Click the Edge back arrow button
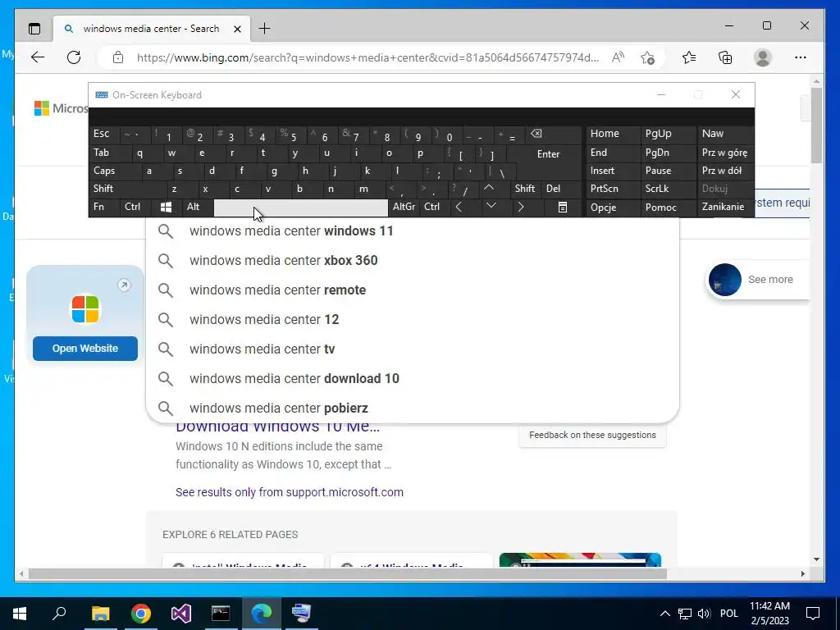The width and height of the screenshot is (840, 630). (38, 57)
